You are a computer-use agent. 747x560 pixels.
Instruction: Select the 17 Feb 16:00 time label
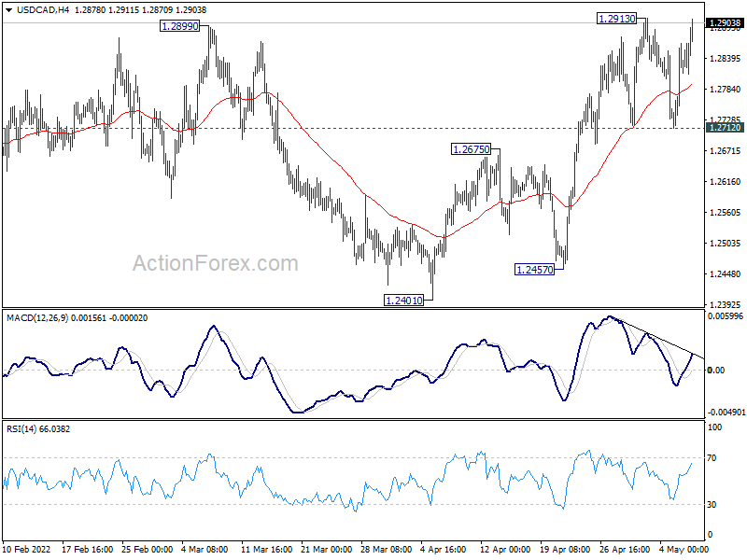[87, 550]
